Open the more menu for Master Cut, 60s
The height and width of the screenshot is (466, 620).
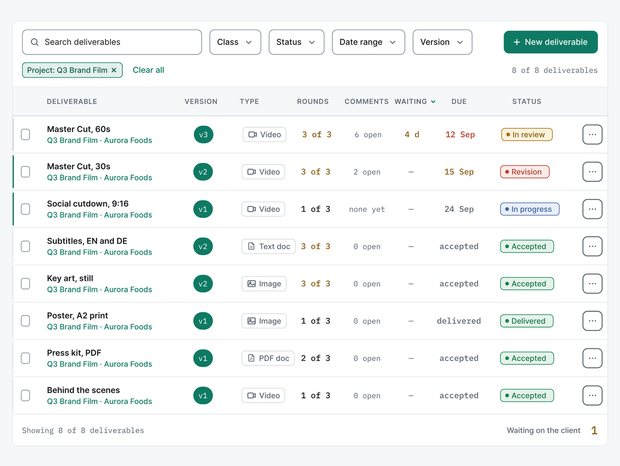(592, 134)
